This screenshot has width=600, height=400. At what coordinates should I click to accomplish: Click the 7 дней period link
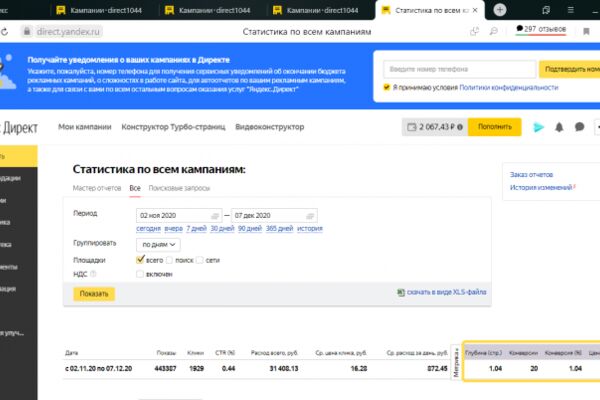(196, 229)
